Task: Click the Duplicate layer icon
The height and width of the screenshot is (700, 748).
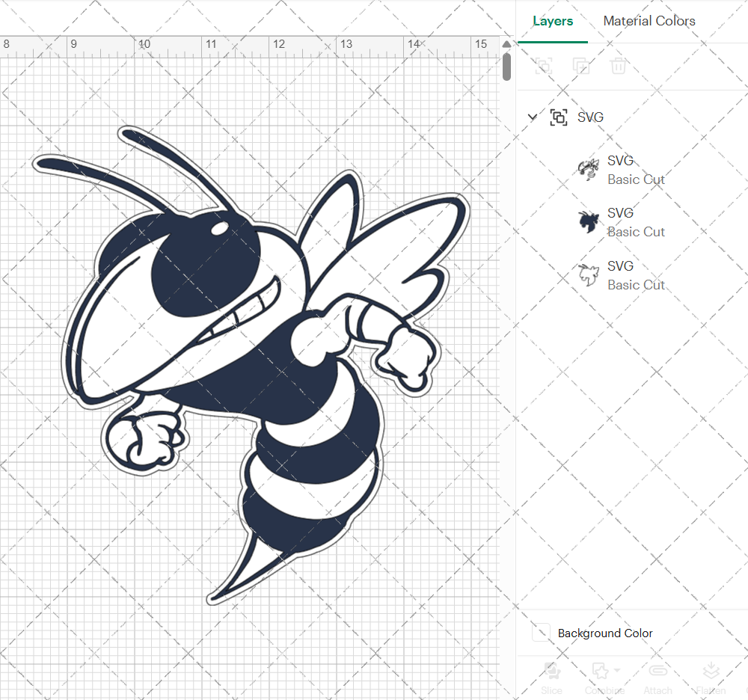Action: pyautogui.click(x=580, y=66)
